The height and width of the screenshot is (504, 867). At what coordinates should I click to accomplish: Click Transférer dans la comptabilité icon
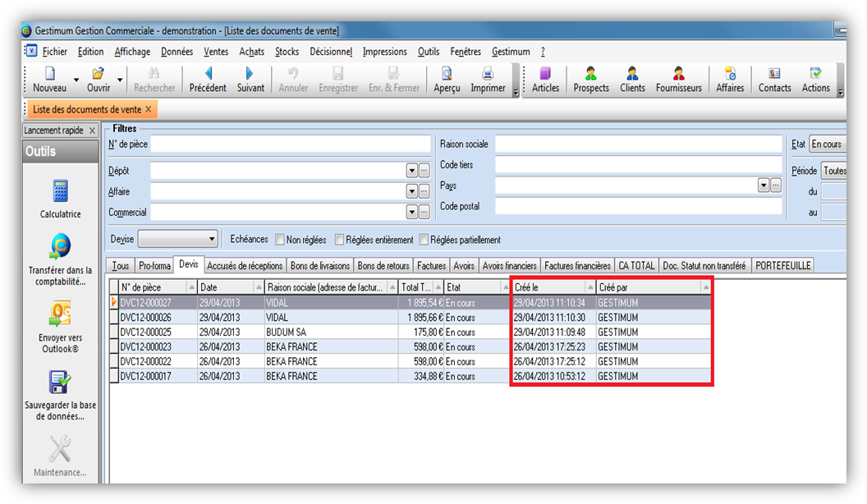(x=60, y=247)
